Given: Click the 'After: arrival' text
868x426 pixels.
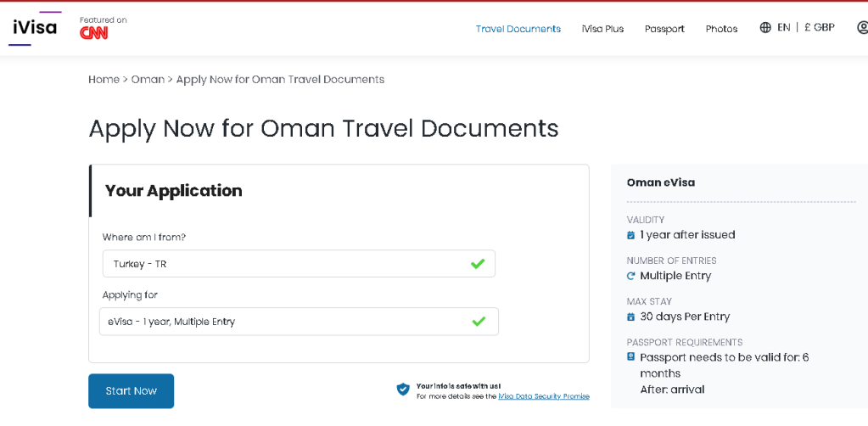Looking at the screenshot, I should pos(672,390).
